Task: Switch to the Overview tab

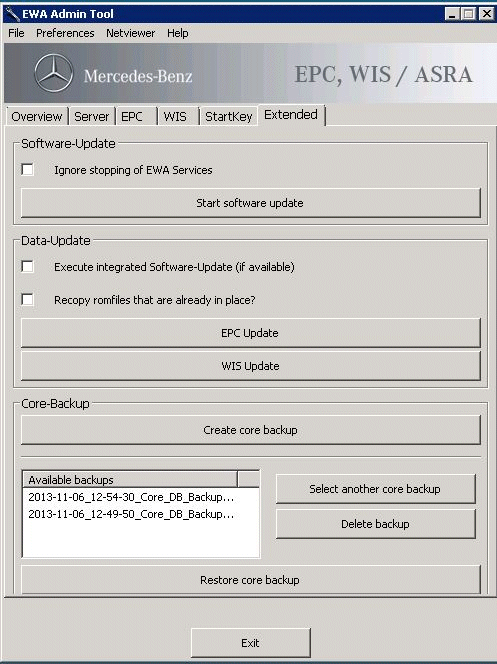Action: click(37, 116)
